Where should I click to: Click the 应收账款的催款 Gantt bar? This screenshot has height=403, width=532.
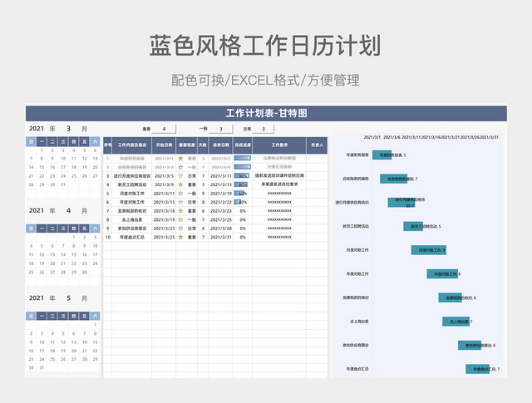pos(393,179)
